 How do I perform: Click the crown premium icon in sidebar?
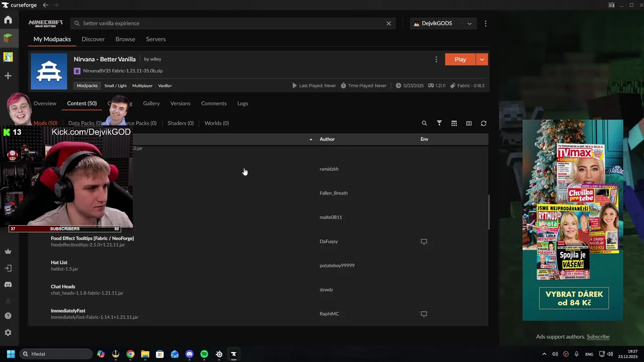click(x=8, y=251)
